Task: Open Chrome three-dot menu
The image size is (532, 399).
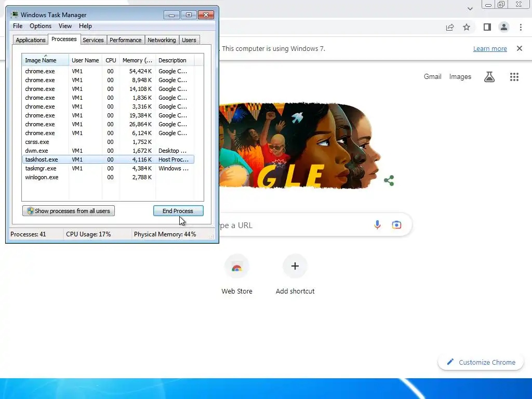Action: (x=521, y=27)
